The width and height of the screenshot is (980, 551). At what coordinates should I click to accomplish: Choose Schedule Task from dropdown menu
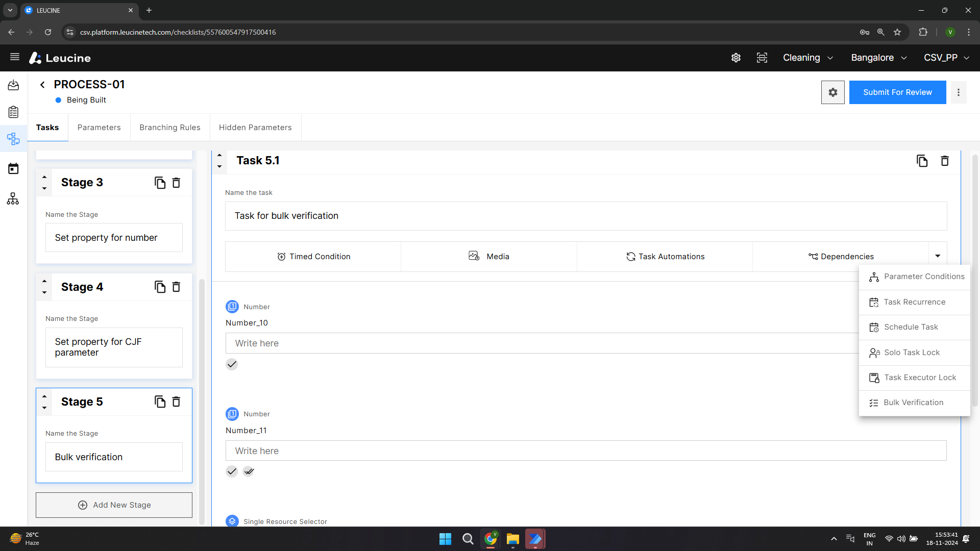tap(915, 327)
